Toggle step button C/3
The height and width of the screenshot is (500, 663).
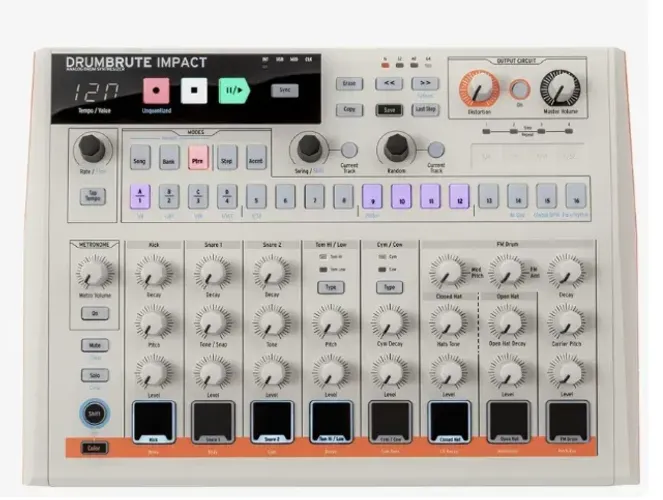point(198,197)
